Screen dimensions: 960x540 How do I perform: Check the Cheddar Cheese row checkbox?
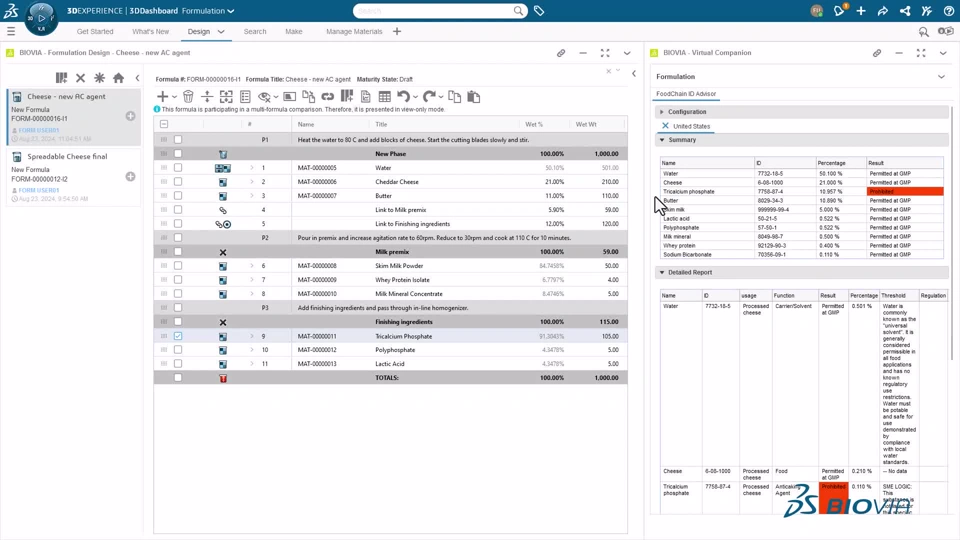178,181
